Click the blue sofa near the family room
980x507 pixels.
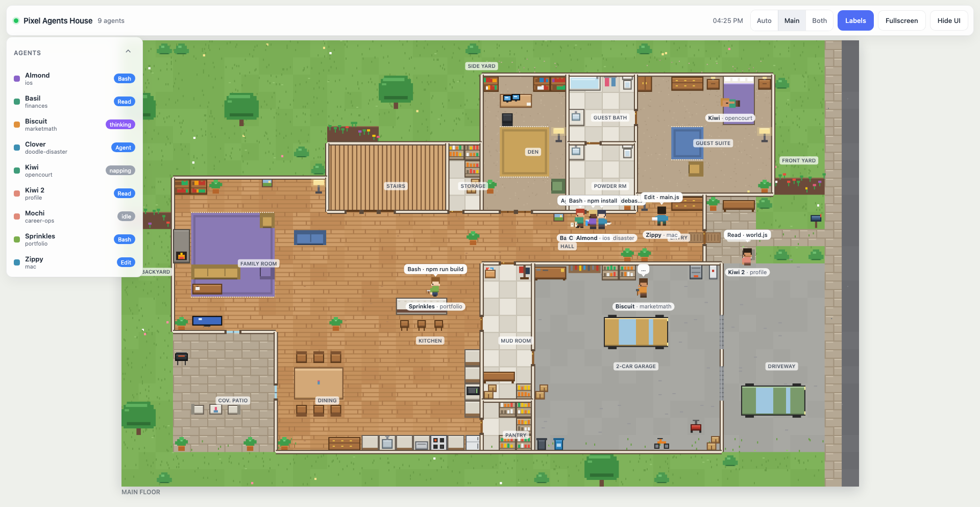click(310, 237)
